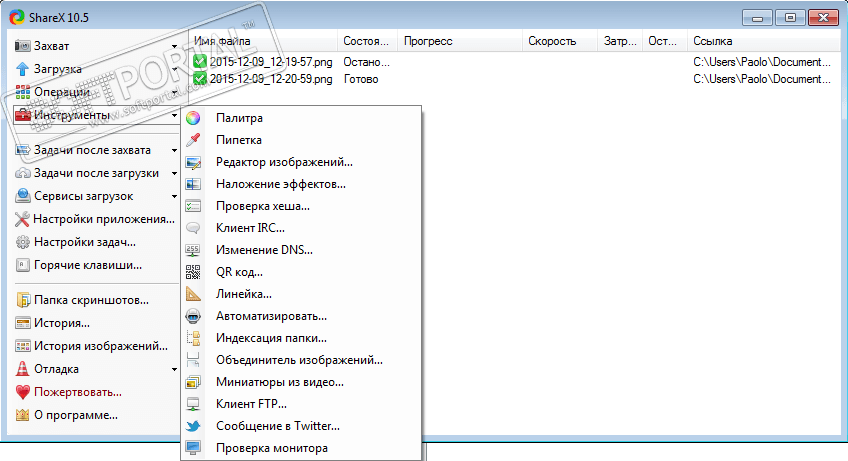Screen dimensions: 848x461
Task: Select QR код menu entry
Action: coord(301,272)
